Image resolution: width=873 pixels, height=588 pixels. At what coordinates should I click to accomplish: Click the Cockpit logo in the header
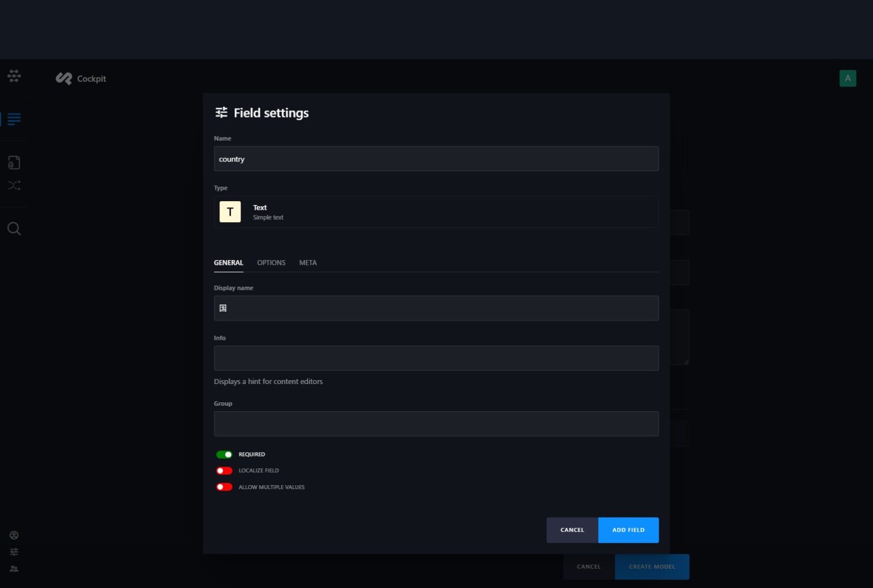[x=80, y=78]
